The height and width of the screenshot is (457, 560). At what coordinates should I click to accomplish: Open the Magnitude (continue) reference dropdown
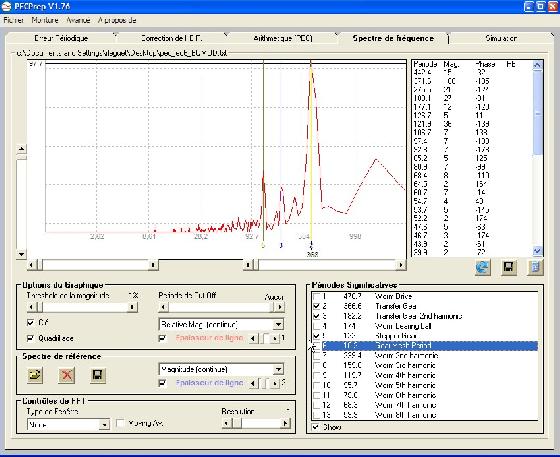coord(278,369)
